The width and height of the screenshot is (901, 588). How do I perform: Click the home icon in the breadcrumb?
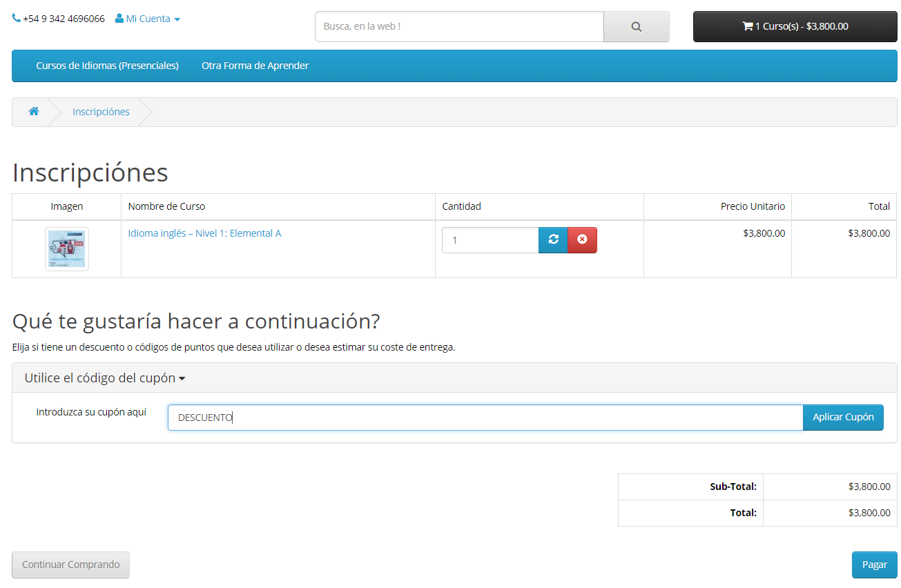coord(33,111)
